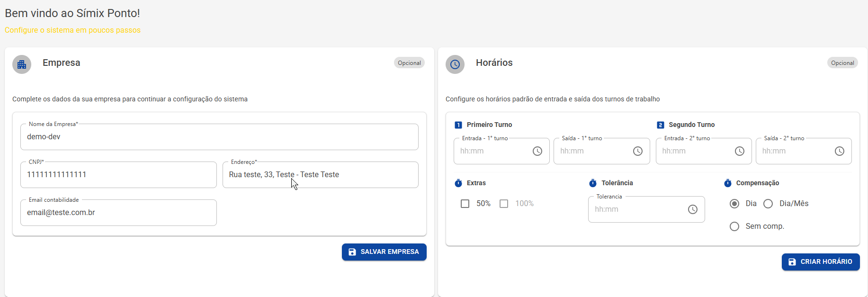Click the Tolerância section label
The height and width of the screenshot is (297, 868).
tap(617, 183)
